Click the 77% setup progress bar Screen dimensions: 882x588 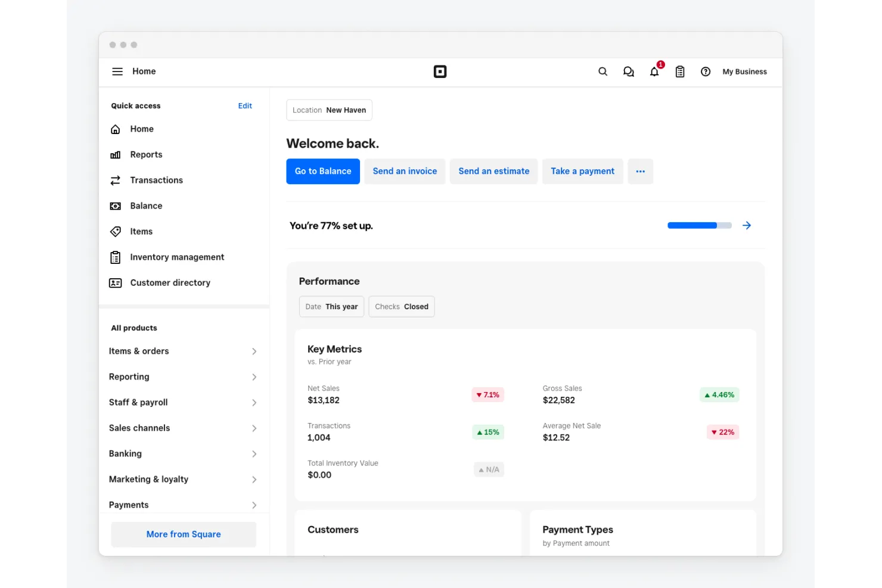[x=699, y=225]
